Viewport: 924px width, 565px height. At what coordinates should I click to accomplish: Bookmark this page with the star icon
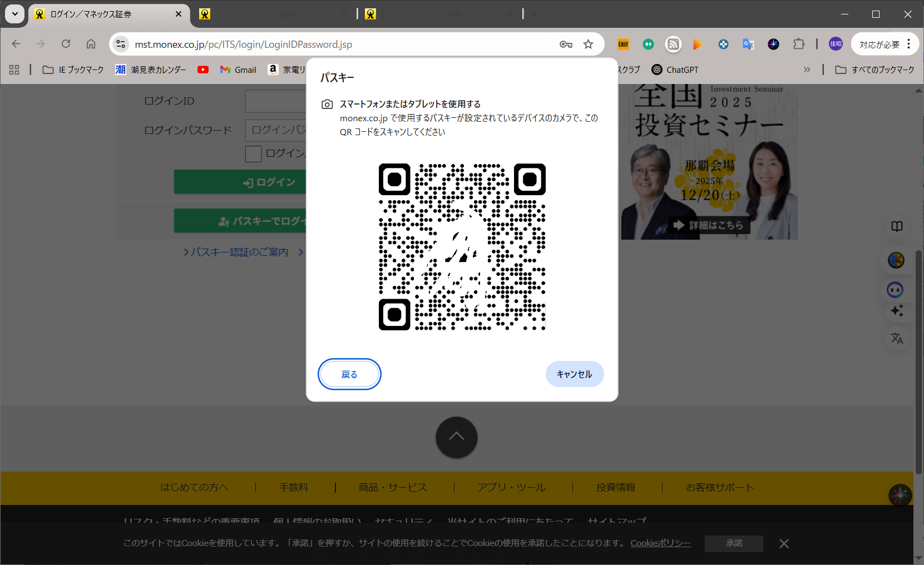588,44
